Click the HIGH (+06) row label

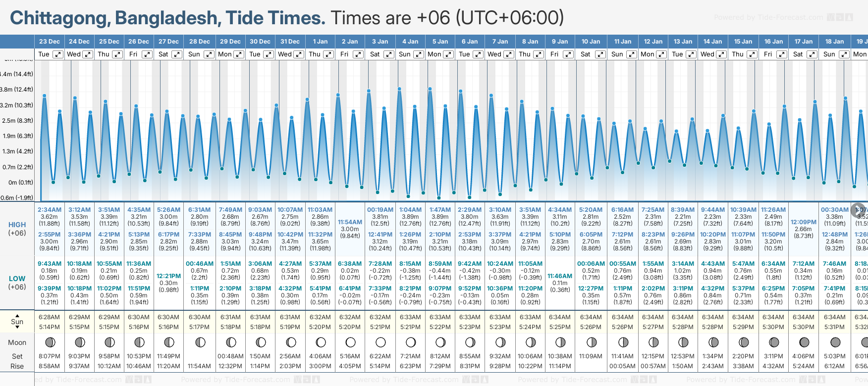[17, 229]
